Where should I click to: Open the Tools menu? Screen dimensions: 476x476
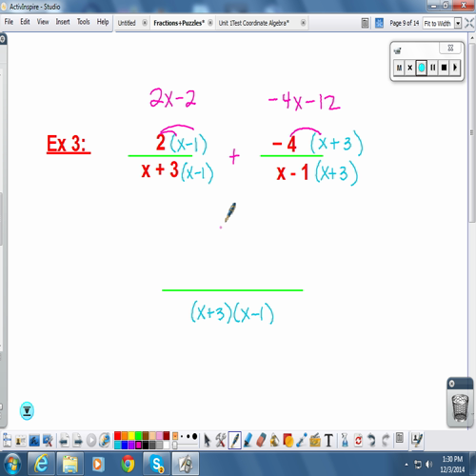(x=84, y=22)
